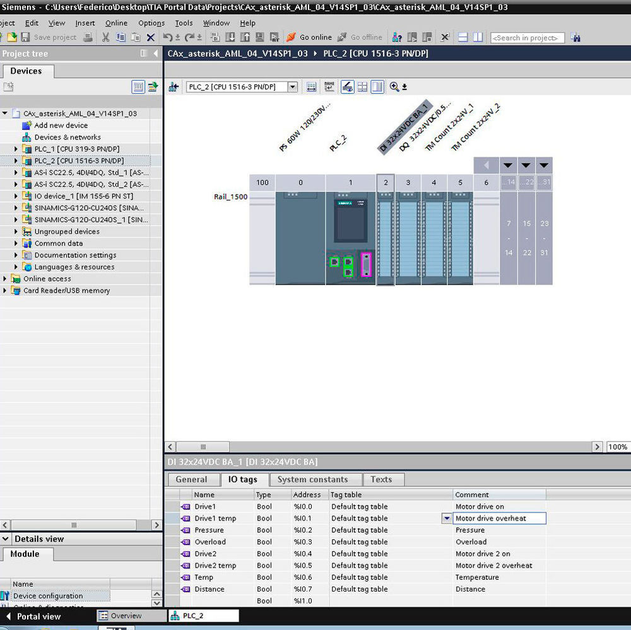This screenshot has height=630, width=631.
Task: Click the delete X icon in main toolbar
Action: tap(151, 37)
